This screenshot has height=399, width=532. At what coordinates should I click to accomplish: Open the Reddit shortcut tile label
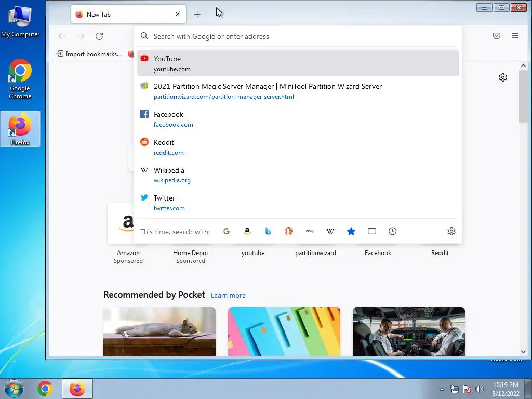coord(440,253)
